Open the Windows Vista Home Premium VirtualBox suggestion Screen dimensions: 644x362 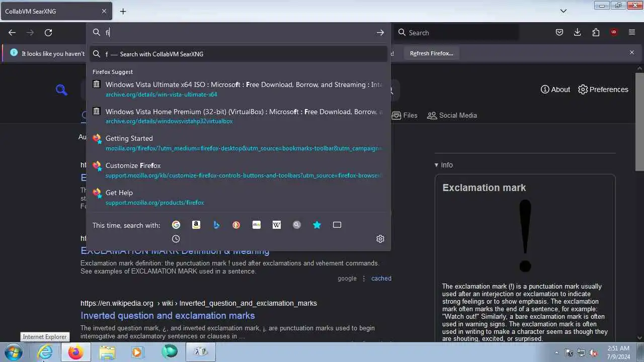tap(238, 116)
